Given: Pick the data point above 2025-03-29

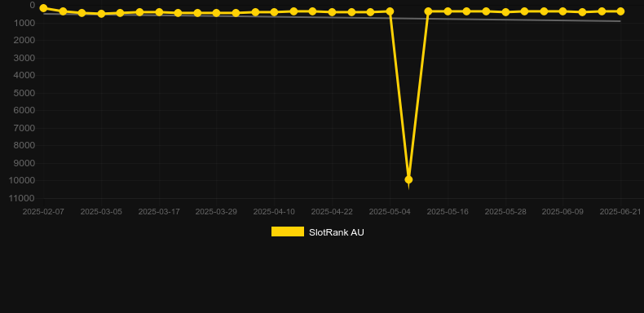Looking at the screenshot, I should [217, 13].
